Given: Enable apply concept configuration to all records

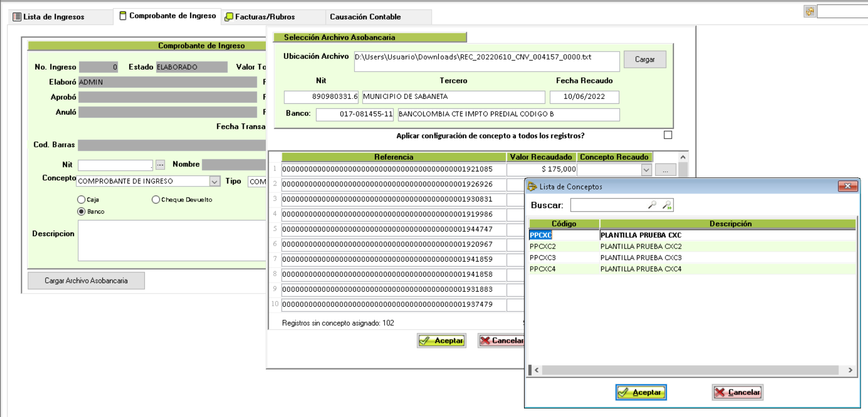Looking at the screenshot, I should [x=667, y=135].
